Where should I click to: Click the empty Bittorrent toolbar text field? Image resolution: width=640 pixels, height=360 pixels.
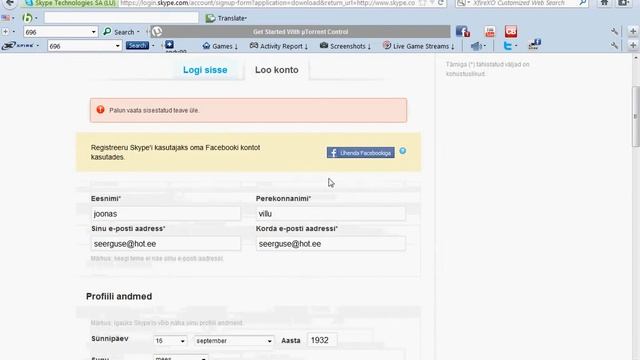(121, 18)
